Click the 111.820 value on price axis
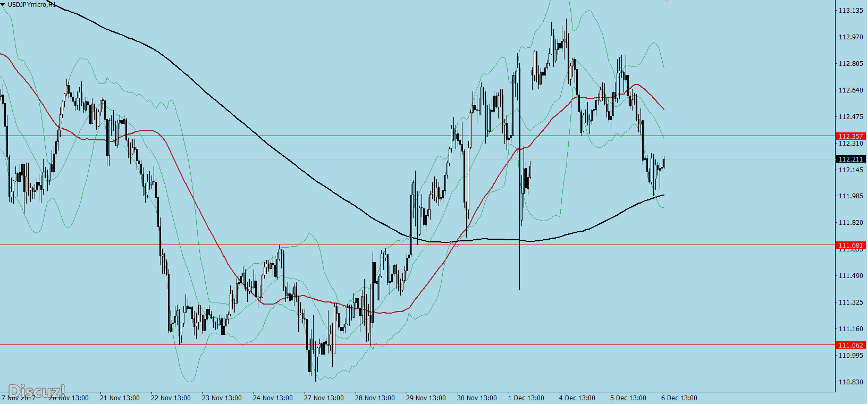 850,222
